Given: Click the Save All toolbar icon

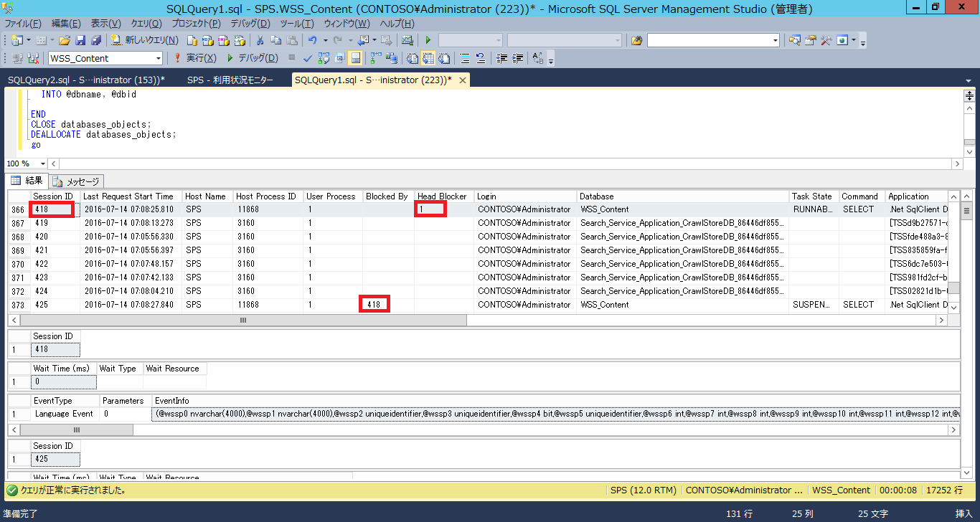Looking at the screenshot, I should (95, 40).
